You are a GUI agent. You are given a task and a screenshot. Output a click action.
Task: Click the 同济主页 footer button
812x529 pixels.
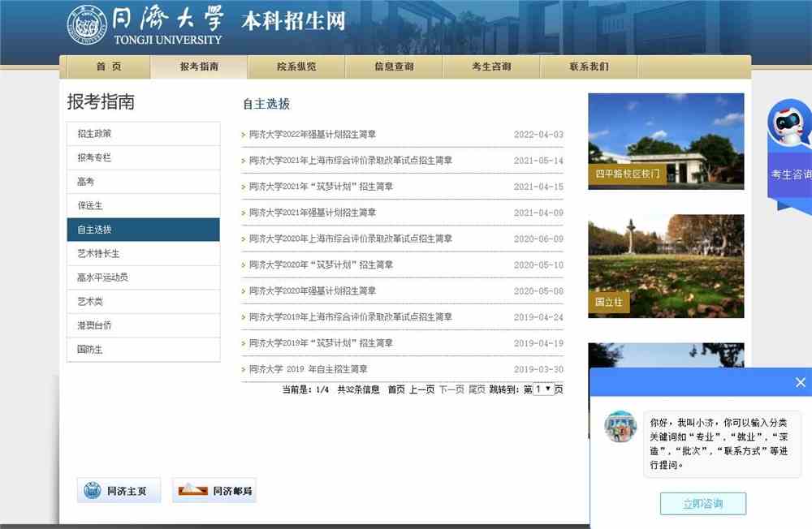coord(119,490)
